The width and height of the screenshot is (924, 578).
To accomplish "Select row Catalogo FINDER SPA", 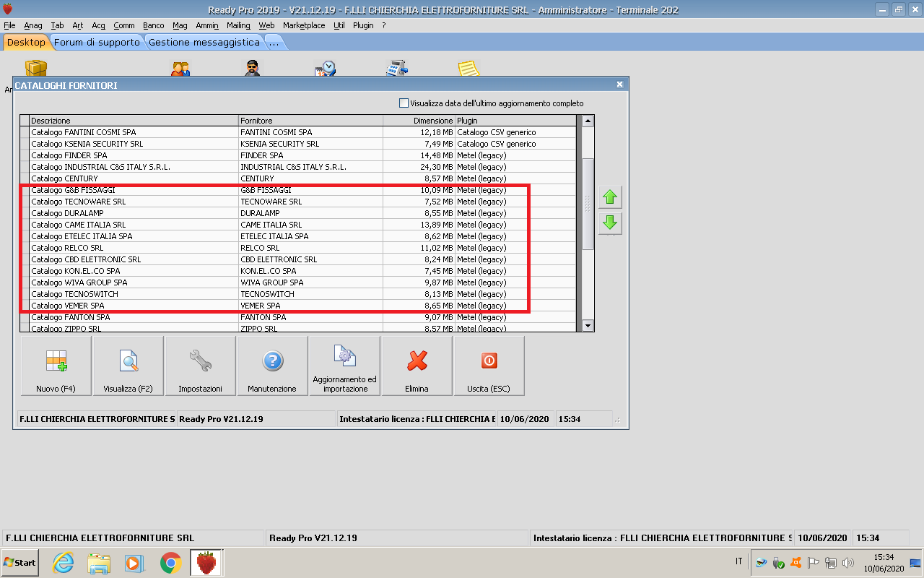I will point(298,155).
